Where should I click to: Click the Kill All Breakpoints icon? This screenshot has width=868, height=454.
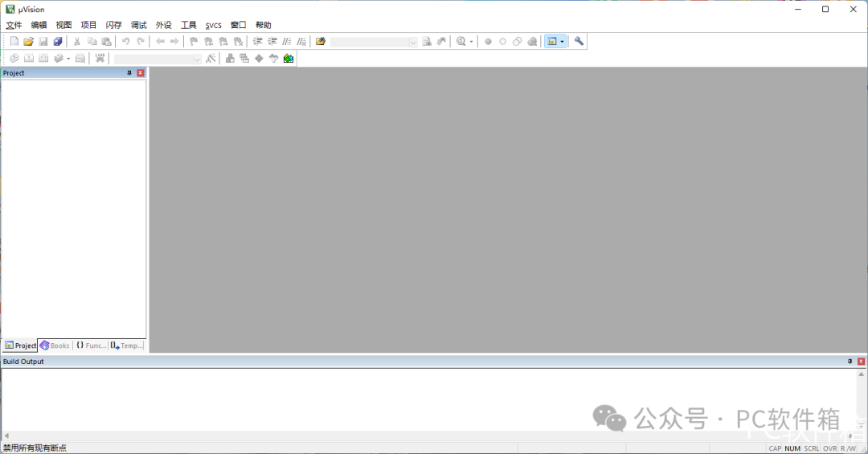[532, 42]
